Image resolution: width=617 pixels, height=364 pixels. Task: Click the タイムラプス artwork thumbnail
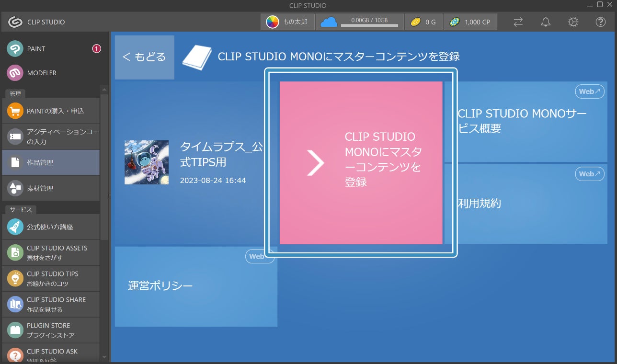(147, 162)
